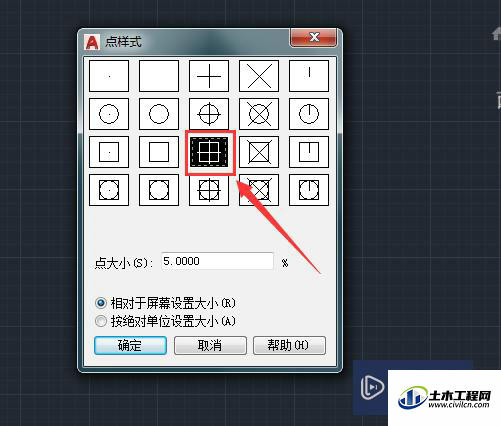Select the empty circle-in-square point style
The height and width of the screenshot is (426, 501).
pyautogui.click(x=159, y=190)
